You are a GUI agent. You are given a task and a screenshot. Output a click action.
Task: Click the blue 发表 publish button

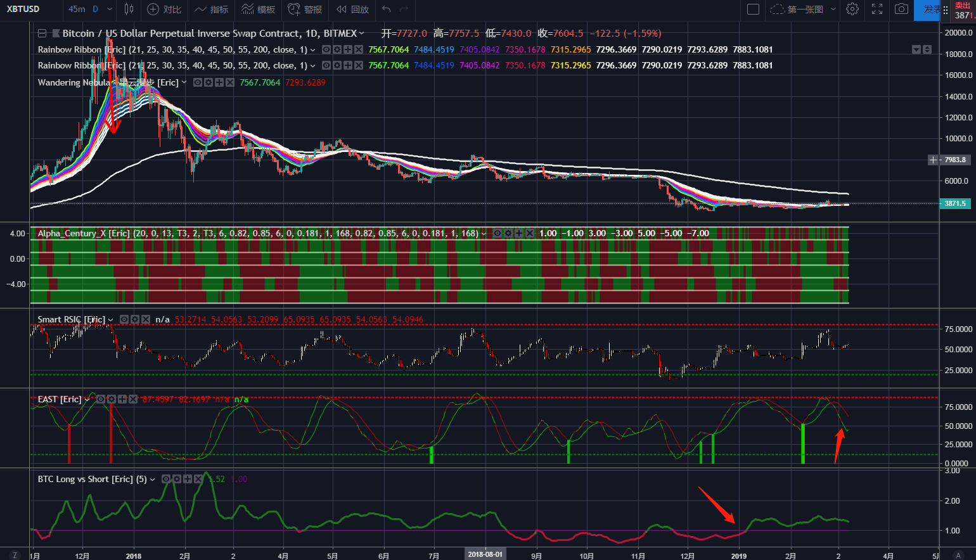pyautogui.click(x=928, y=10)
